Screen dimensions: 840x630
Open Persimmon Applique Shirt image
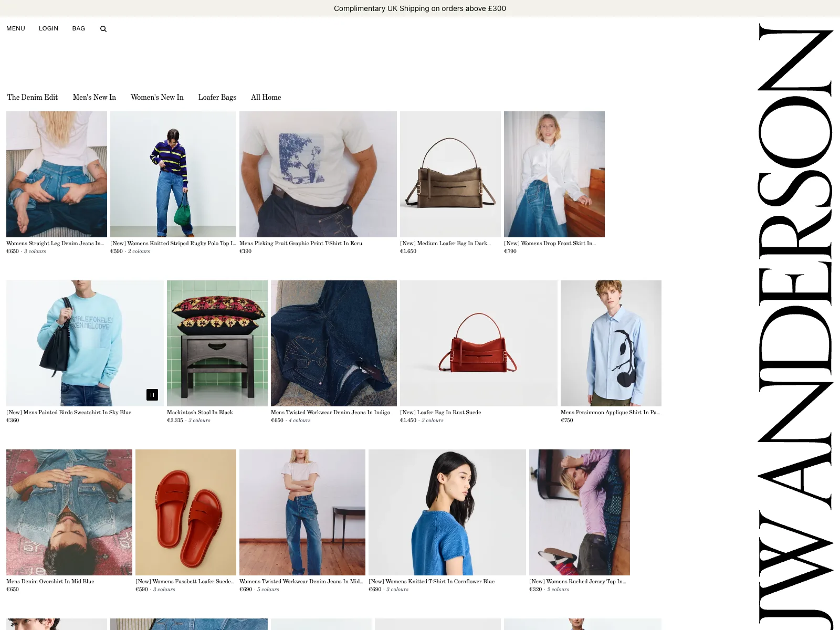[611, 343]
